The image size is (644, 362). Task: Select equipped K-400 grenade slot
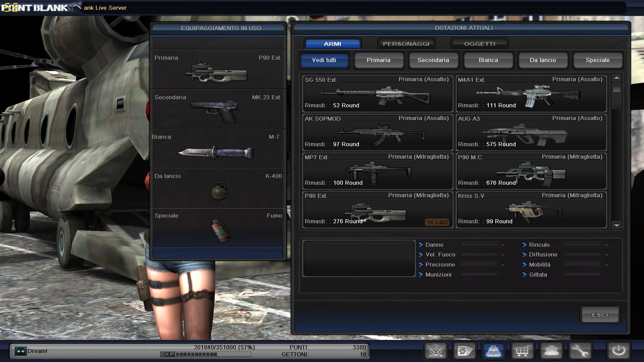pos(218,188)
